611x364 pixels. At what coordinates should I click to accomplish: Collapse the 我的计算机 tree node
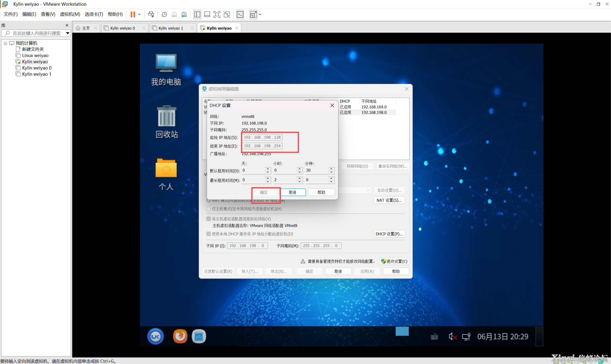coord(5,43)
